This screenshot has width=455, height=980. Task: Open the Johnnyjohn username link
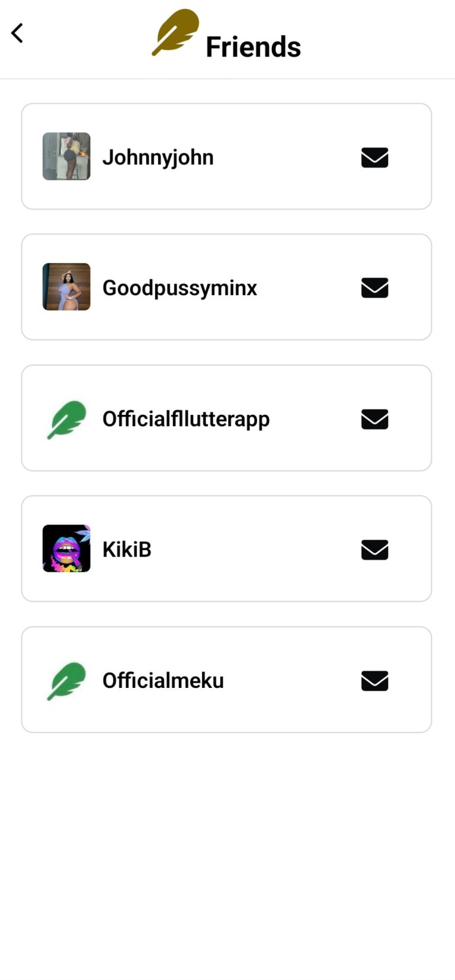[158, 157]
